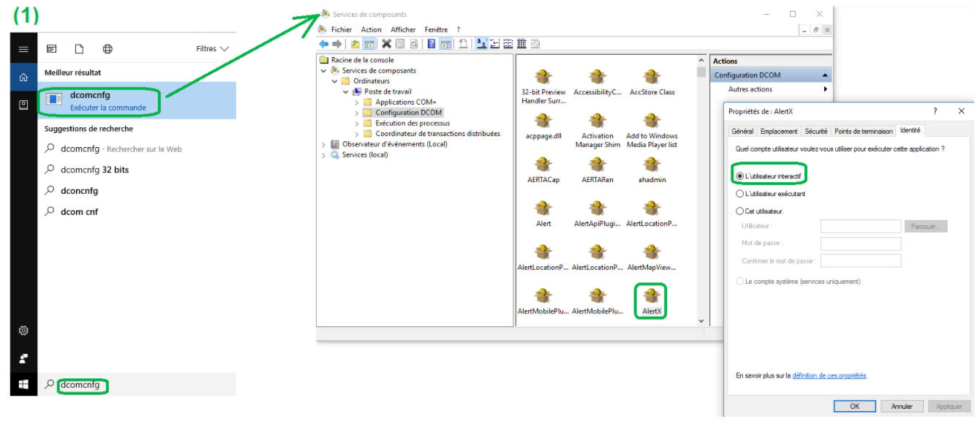
Task: Choose the Cet utilisateur radio option
Action: 739,211
